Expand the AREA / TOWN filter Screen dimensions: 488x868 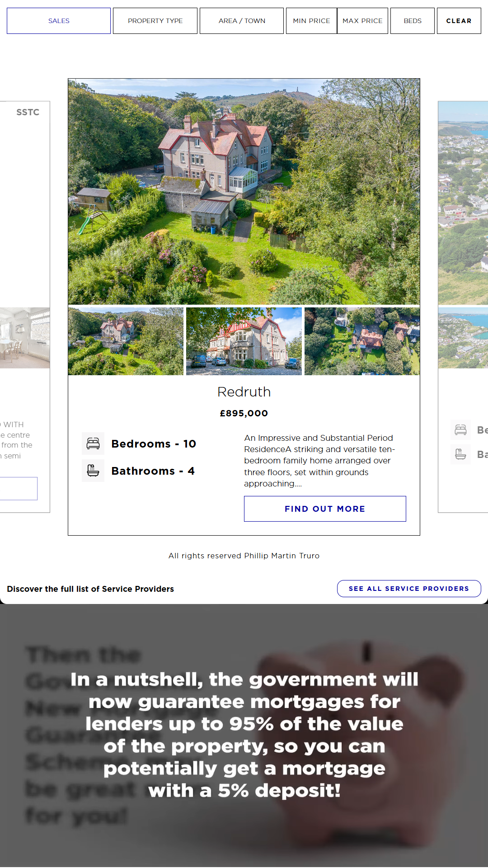pyautogui.click(x=242, y=21)
